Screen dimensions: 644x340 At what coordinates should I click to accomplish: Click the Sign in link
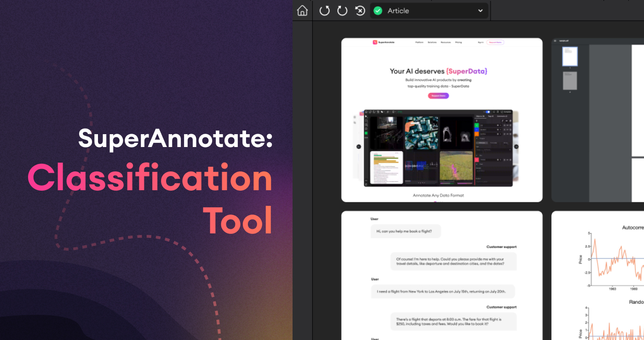point(480,42)
